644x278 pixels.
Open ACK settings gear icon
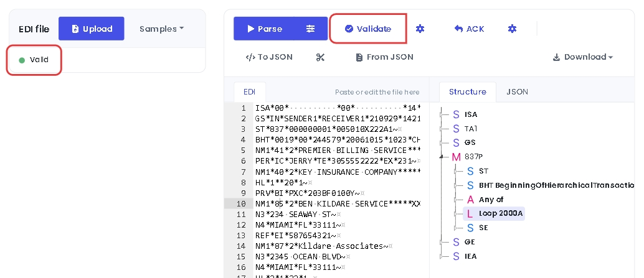point(512,29)
